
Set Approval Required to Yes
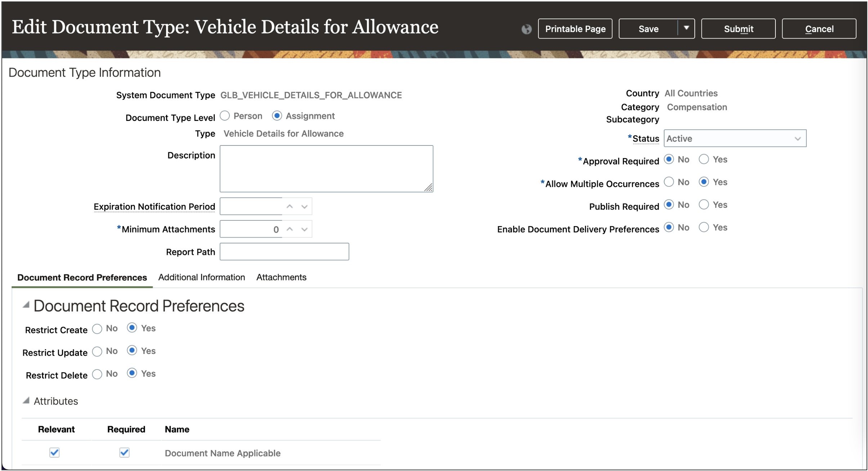point(704,159)
